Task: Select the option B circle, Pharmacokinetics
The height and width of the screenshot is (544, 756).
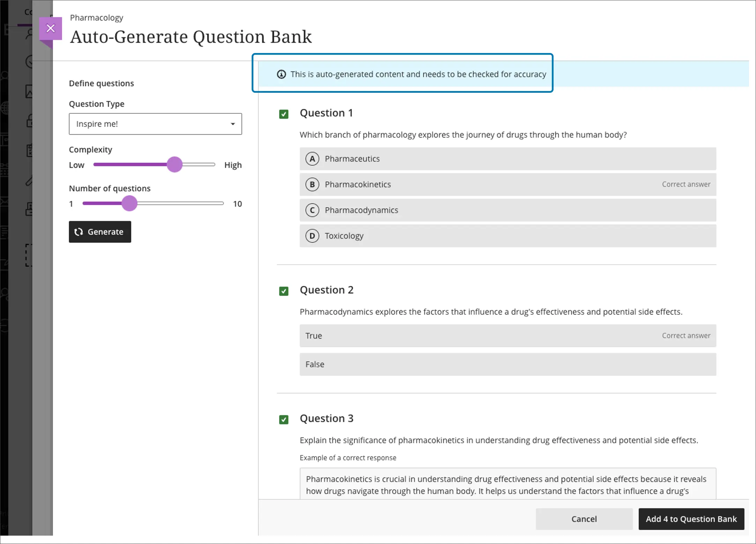Action: point(312,184)
